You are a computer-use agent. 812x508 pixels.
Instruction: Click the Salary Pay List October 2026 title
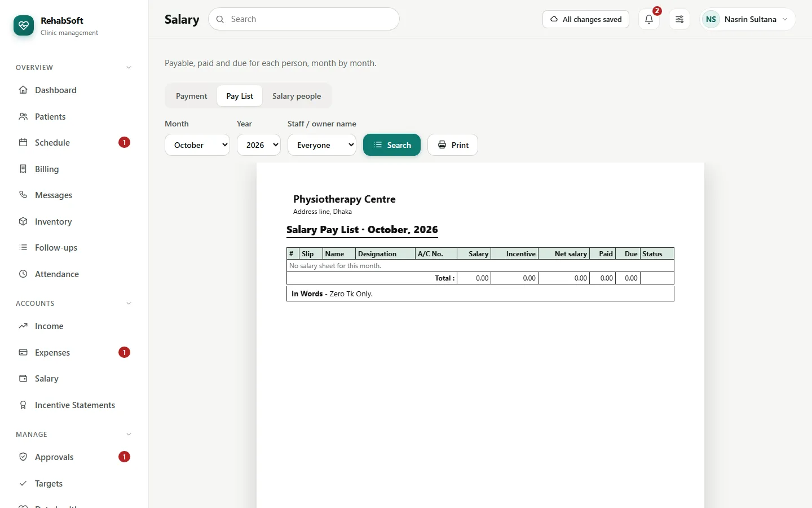(x=362, y=230)
